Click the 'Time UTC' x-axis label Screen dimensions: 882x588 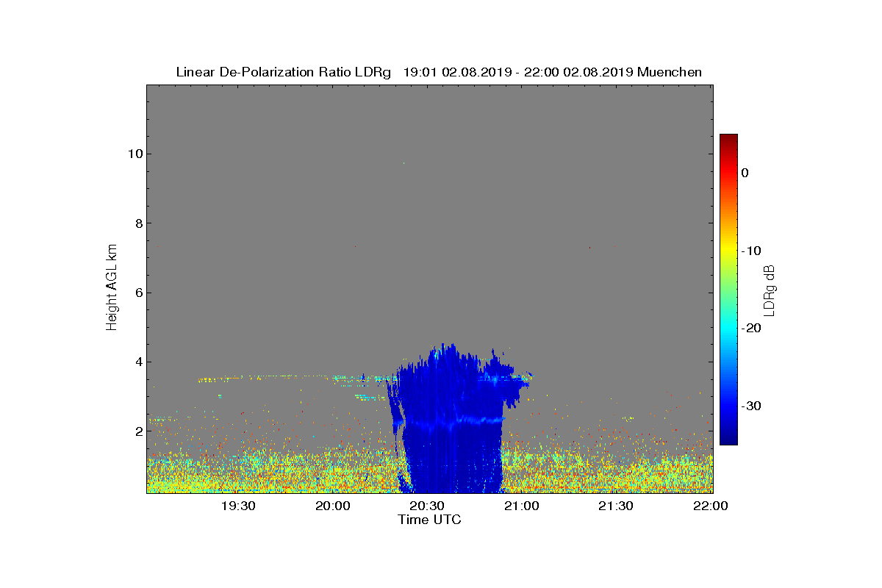coord(430,520)
